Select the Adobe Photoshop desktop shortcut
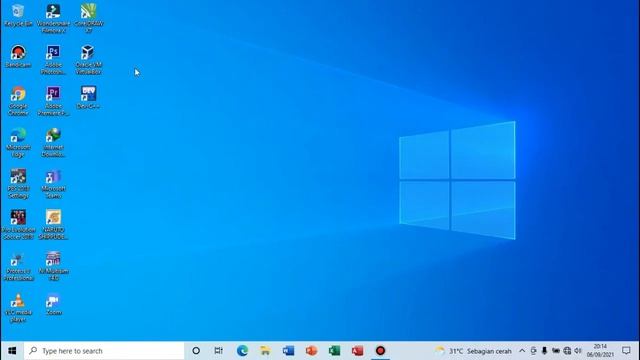The image size is (640, 360). pyautogui.click(x=53, y=60)
